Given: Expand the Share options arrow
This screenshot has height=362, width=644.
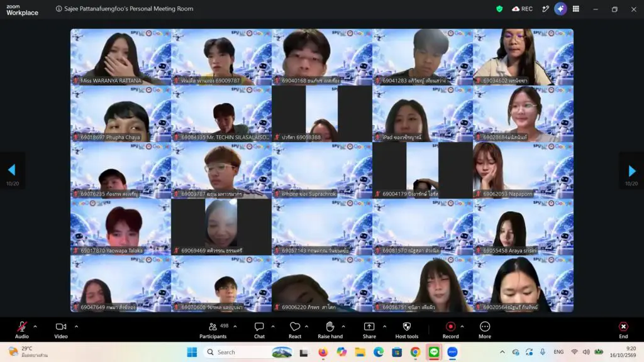Looking at the screenshot, I should 384,327.
